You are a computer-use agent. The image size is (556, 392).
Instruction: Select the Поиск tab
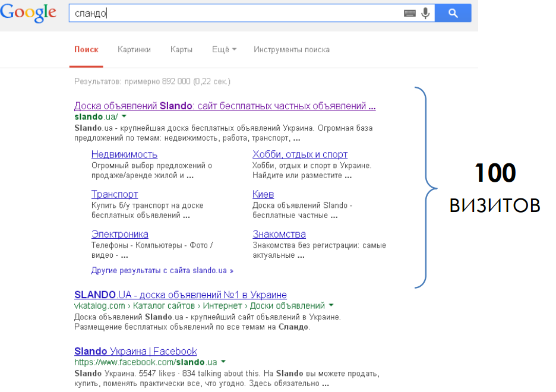86,50
